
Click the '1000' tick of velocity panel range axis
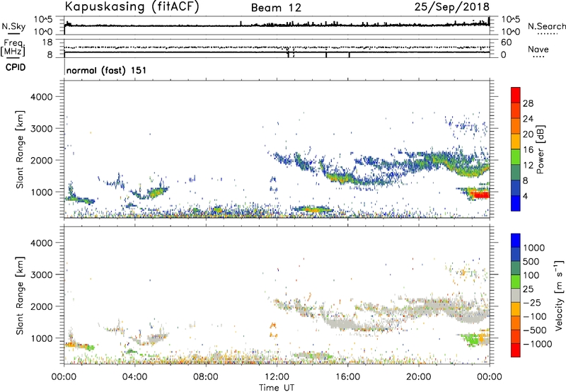pyautogui.click(x=41, y=338)
